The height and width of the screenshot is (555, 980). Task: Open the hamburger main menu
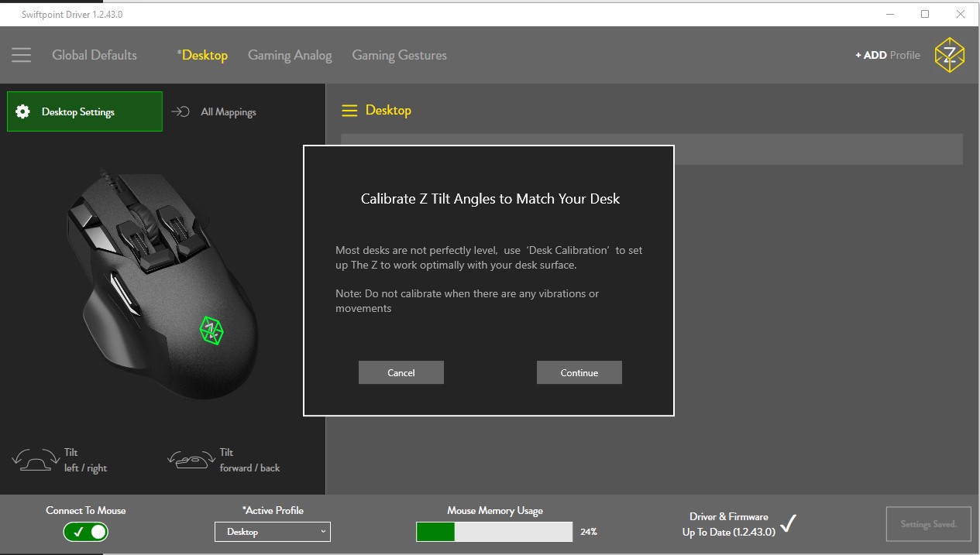tap(22, 55)
